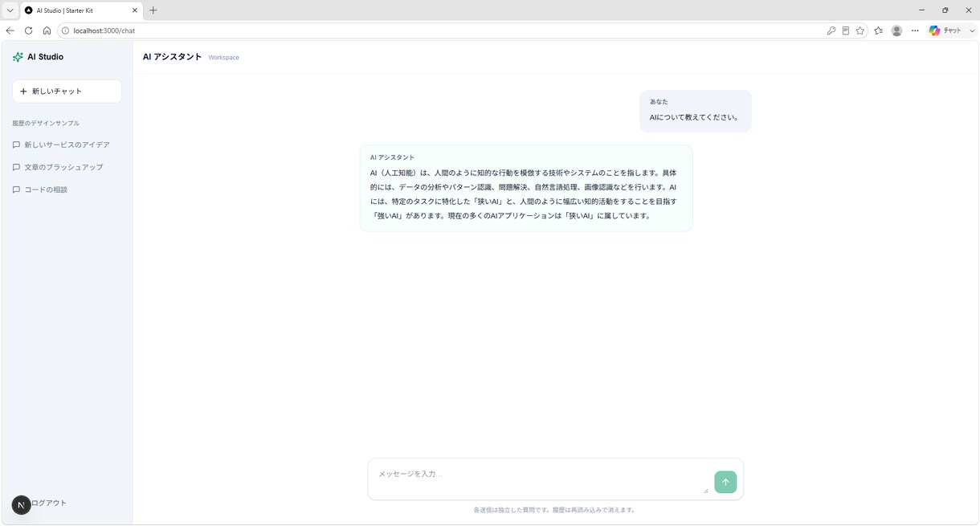
Task: Open browser settings and more menu
Action: click(915, 31)
